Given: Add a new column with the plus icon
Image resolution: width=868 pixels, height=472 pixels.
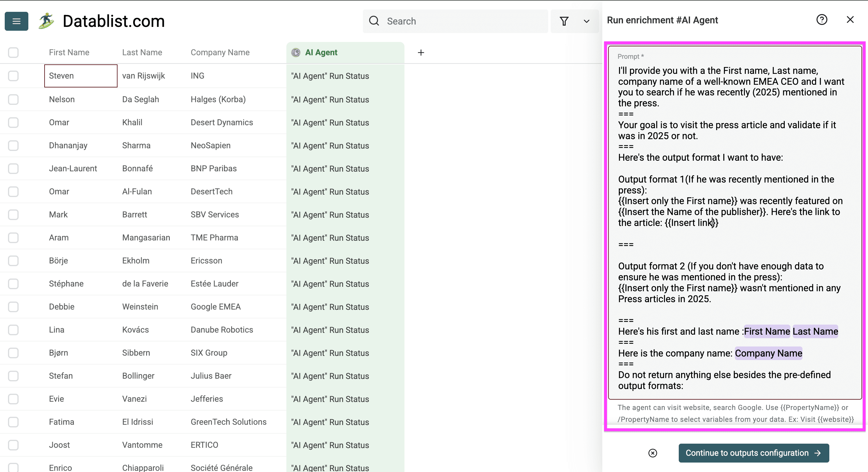Looking at the screenshot, I should (x=421, y=53).
